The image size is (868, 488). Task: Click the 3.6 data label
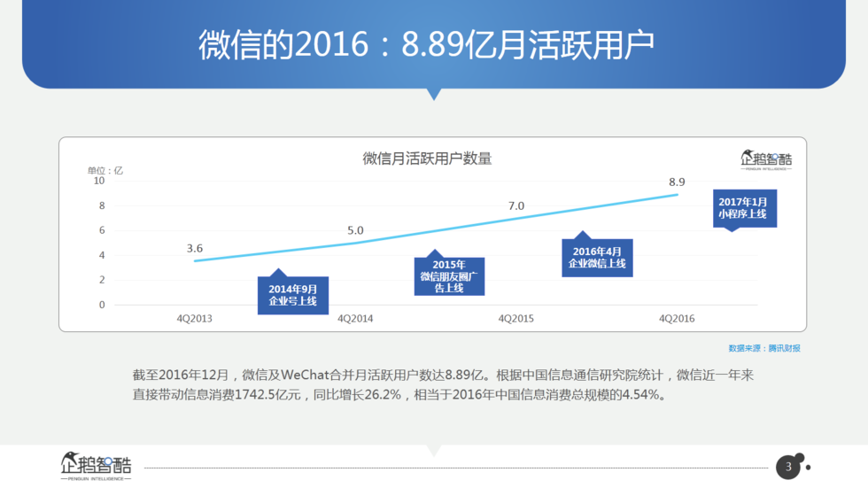click(x=195, y=248)
